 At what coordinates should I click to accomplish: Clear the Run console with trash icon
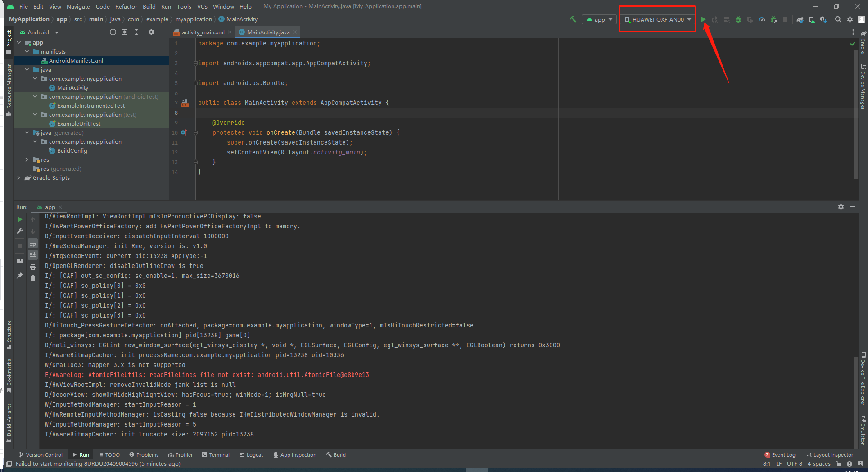pos(33,278)
